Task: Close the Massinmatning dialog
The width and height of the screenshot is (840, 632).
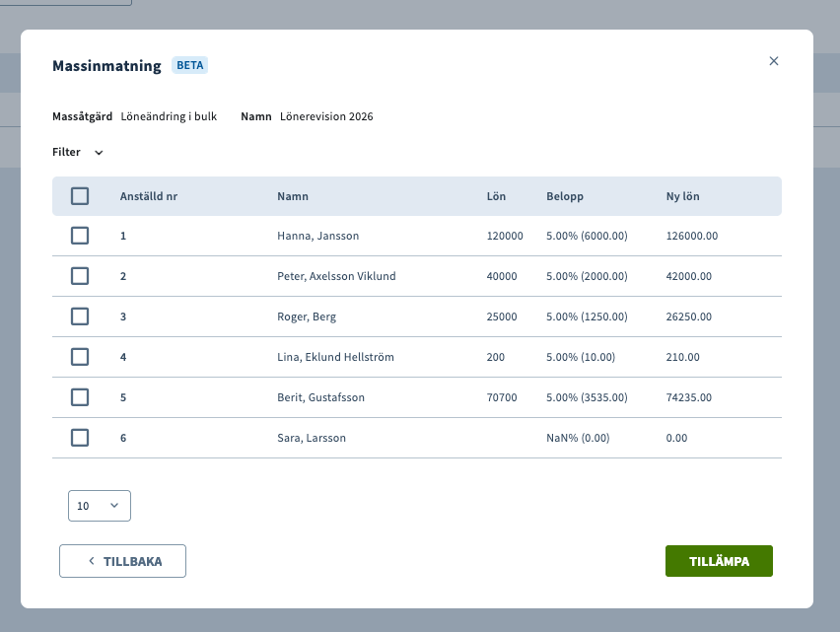Action: click(x=774, y=61)
